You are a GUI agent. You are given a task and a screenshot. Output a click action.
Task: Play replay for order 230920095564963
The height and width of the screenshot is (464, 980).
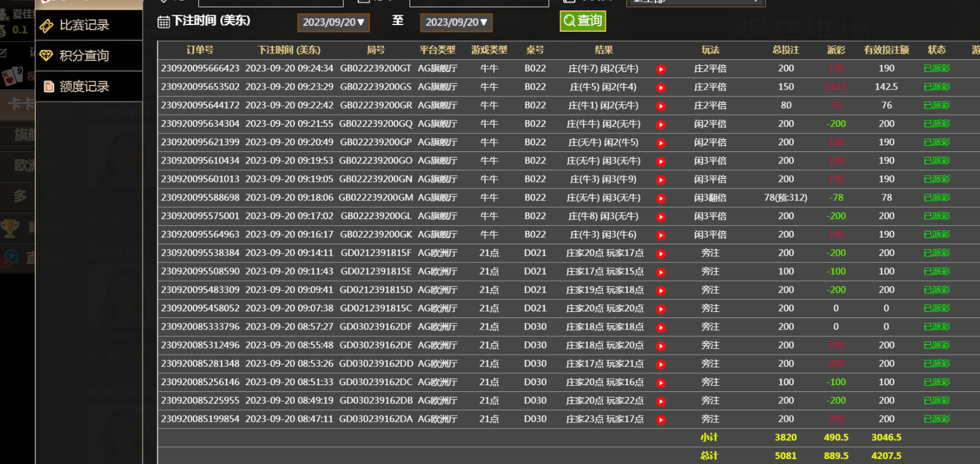pyautogui.click(x=661, y=235)
